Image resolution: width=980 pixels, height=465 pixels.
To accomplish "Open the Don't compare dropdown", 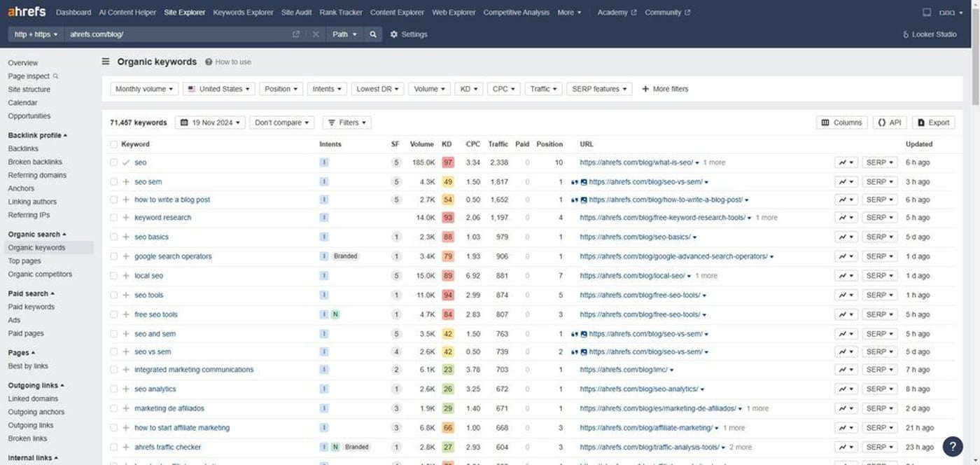I will tap(282, 123).
